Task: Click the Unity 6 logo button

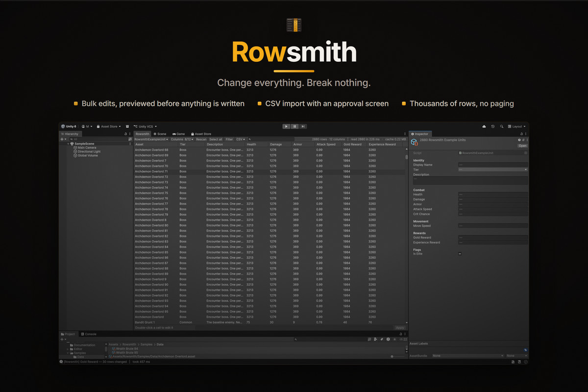Action: tap(68, 126)
